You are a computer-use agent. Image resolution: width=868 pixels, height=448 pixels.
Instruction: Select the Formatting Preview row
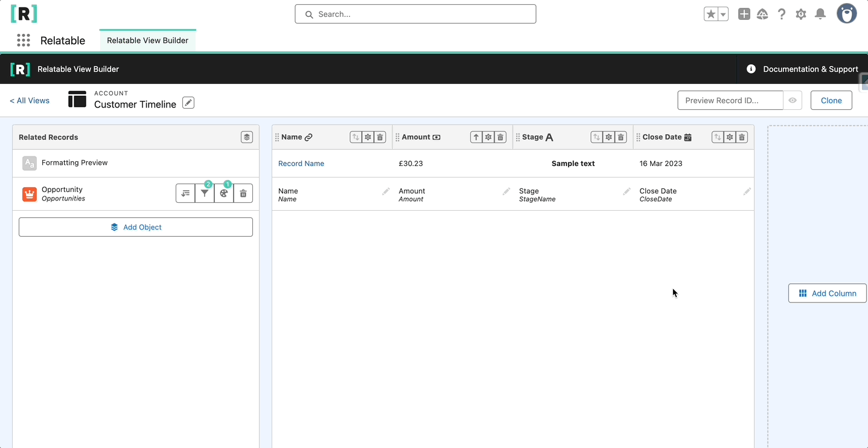pos(136,163)
